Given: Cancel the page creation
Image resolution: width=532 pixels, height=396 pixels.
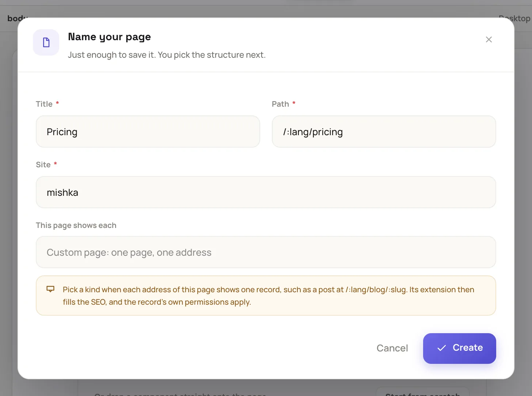Looking at the screenshot, I should [392, 348].
